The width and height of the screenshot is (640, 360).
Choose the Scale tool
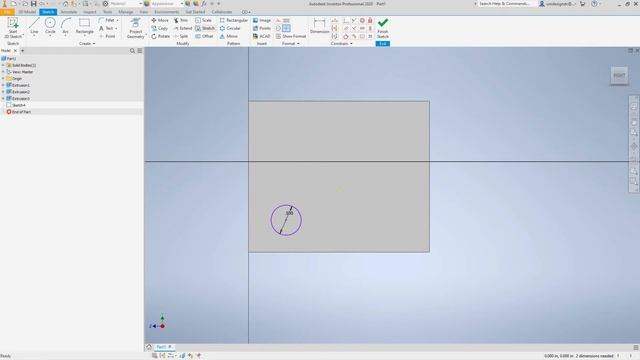[x=203, y=20]
